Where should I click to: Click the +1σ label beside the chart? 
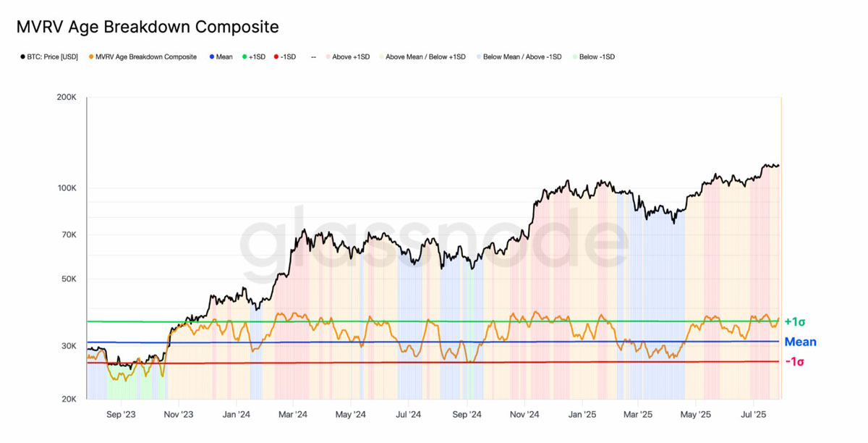794,322
